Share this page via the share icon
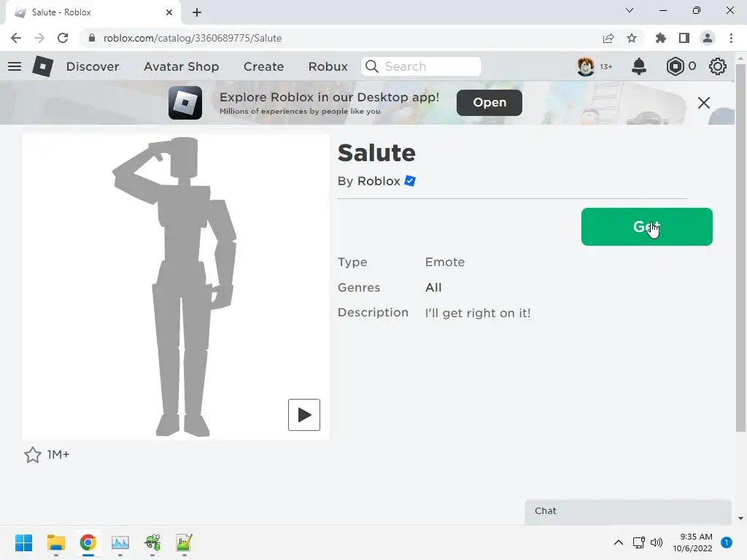 (608, 38)
